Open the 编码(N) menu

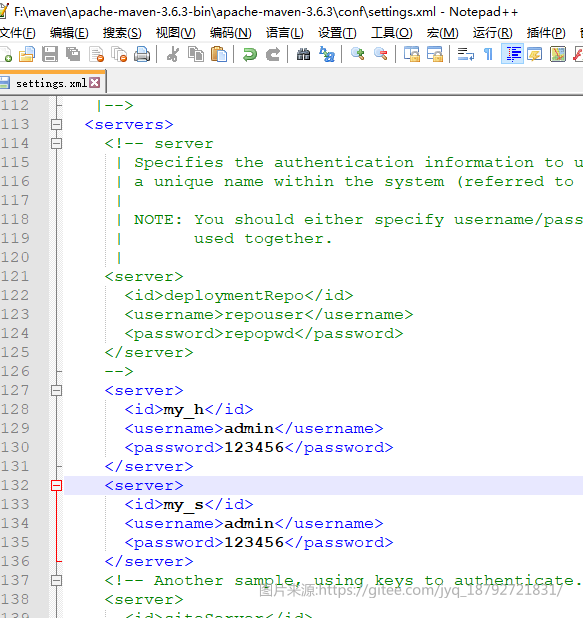click(231, 33)
